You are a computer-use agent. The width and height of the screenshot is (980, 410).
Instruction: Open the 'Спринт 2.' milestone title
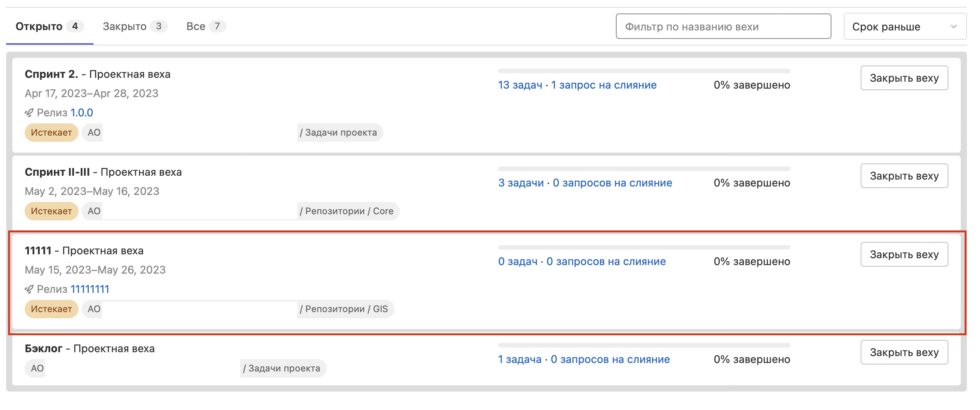[52, 74]
